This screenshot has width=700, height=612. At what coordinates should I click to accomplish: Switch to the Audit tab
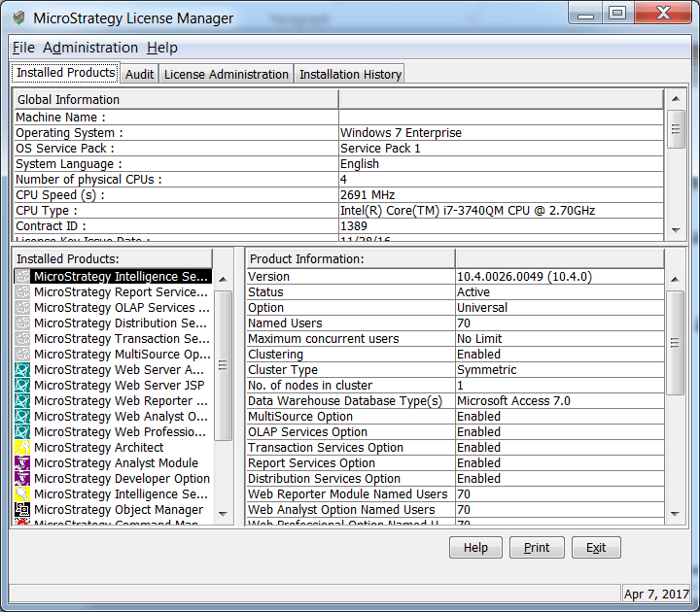pyautogui.click(x=139, y=74)
